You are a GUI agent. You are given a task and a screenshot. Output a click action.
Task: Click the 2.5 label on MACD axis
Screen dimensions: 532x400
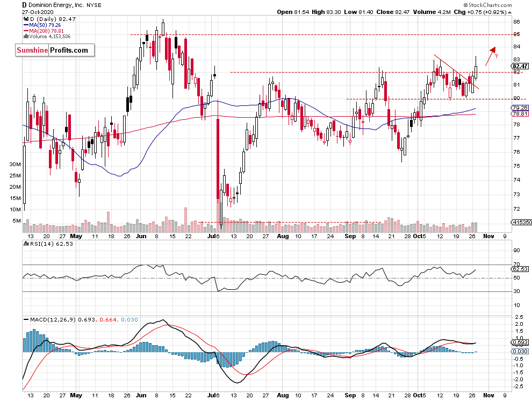coord(519,317)
